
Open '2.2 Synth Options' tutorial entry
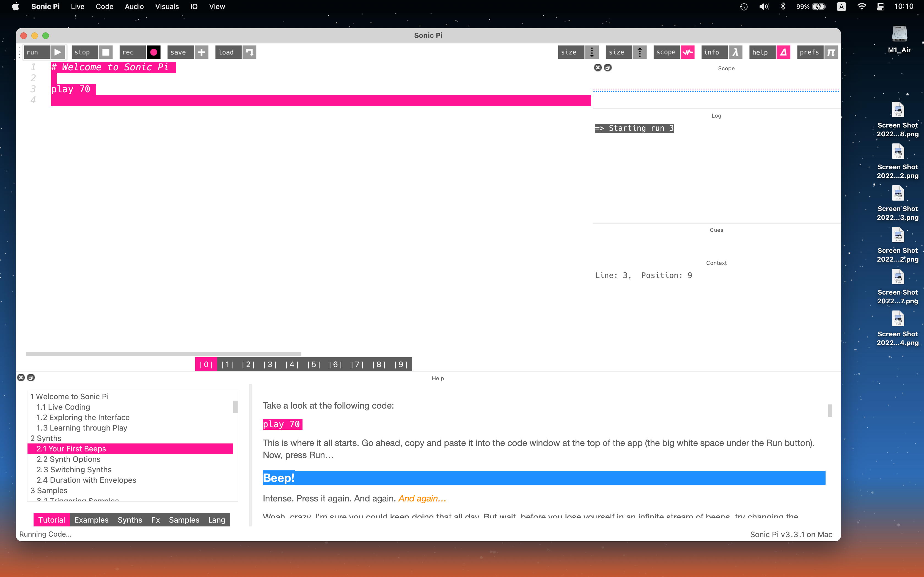pyautogui.click(x=68, y=459)
